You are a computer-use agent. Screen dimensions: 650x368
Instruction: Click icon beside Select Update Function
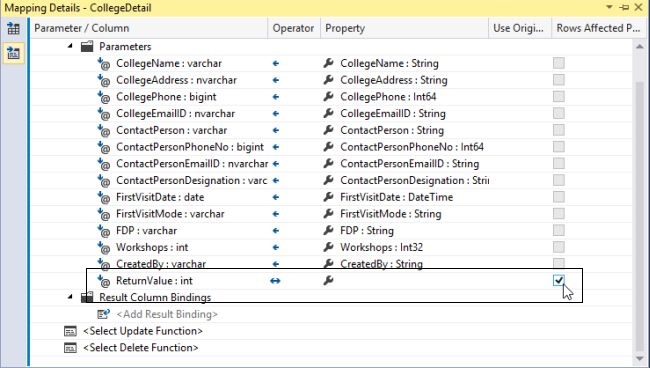click(70, 331)
